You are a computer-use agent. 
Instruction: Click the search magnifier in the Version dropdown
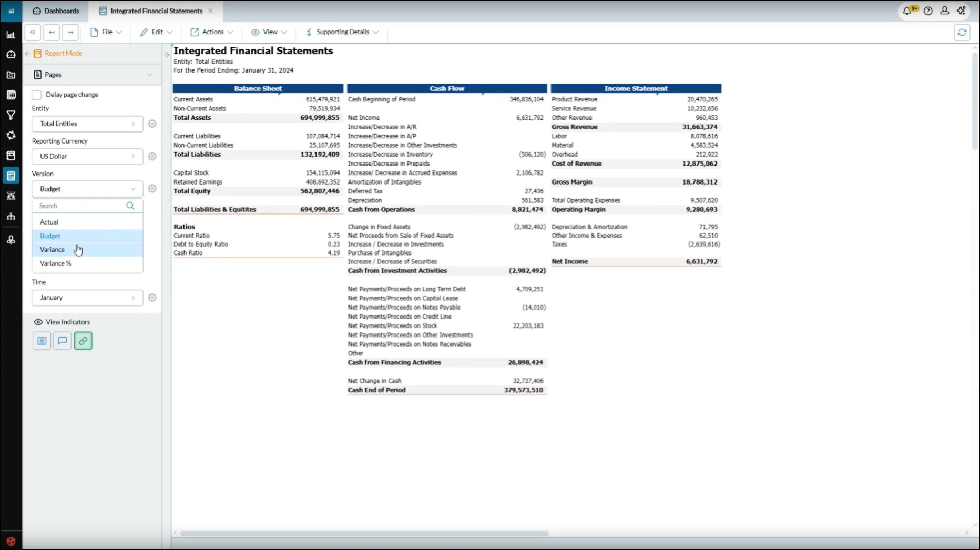pos(130,206)
